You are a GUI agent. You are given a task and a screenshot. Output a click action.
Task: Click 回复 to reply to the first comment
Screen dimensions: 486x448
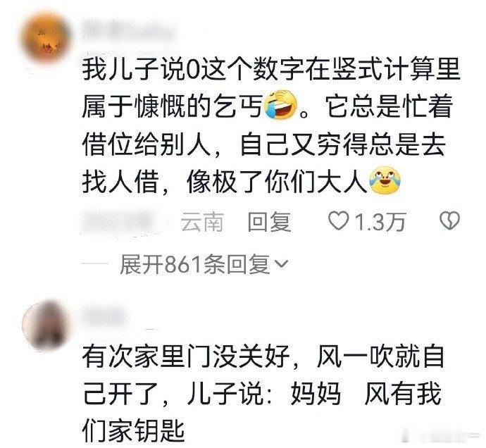point(270,221)
